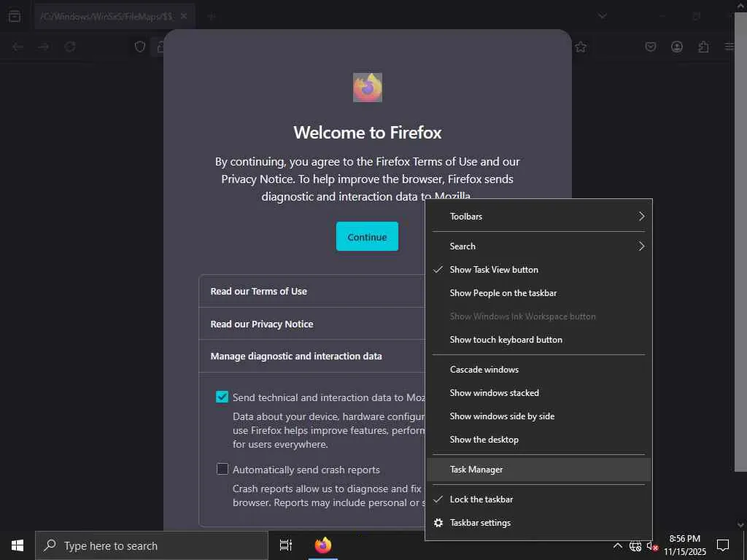Open the Extensions puzzle icon

pos(703,47)
